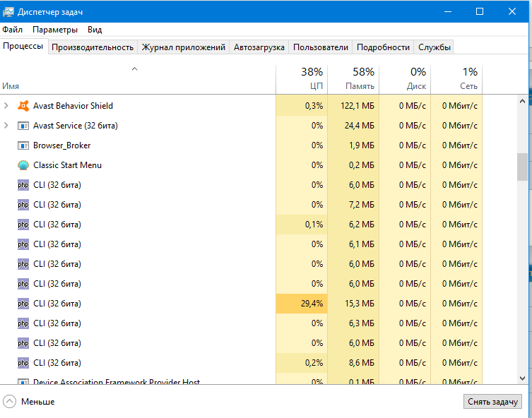
Task: Click php icon of CLI process using 29,4% CPU
Action: point(23,304)
